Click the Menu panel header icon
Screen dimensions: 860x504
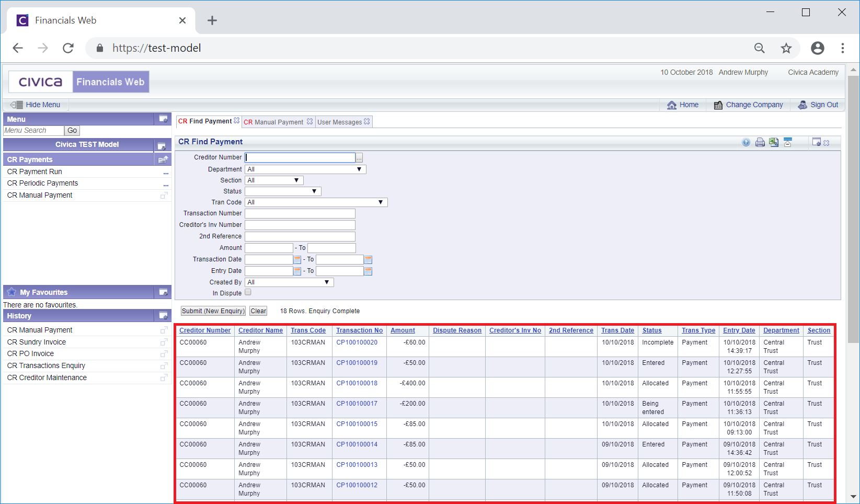[164, 119]
